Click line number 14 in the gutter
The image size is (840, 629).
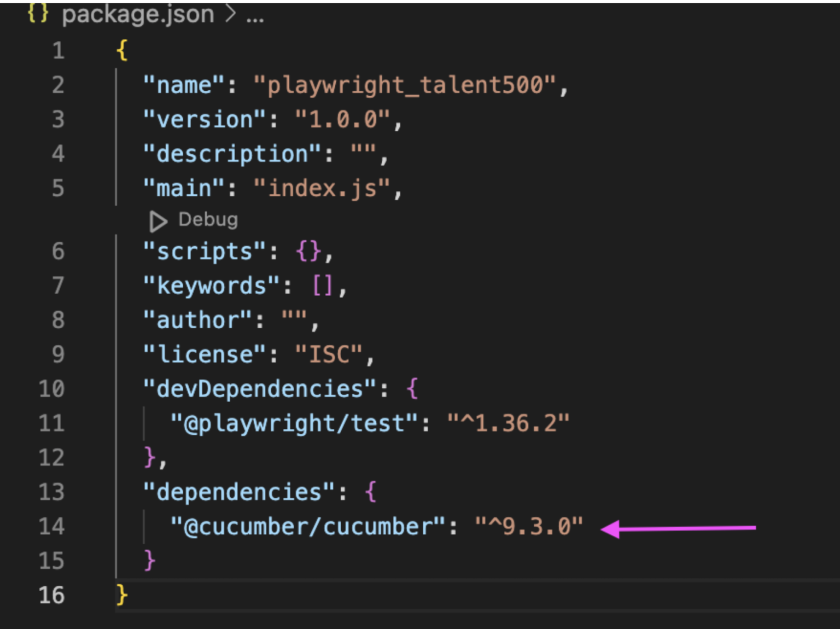coord(51,526)
